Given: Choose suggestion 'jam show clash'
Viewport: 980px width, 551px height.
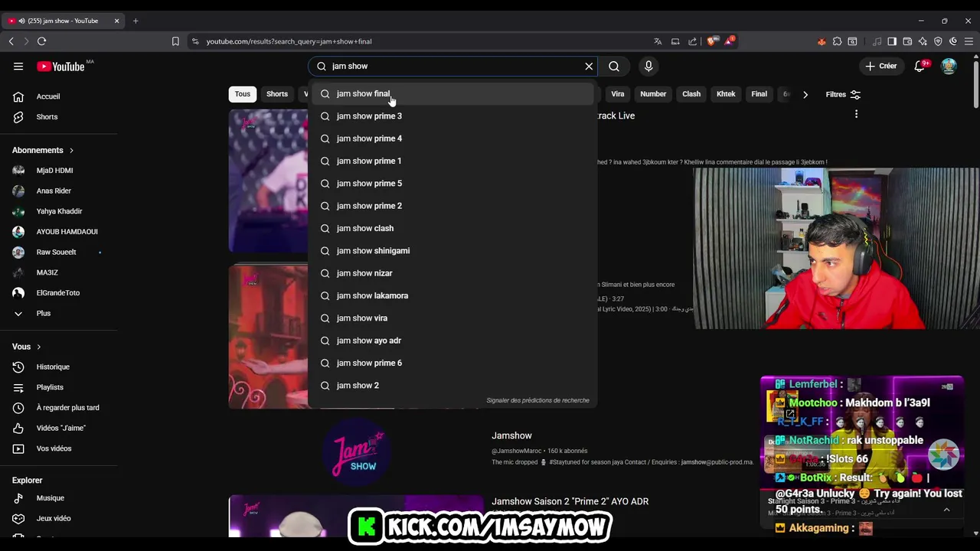Looking at the screenshot, I should click(x=452, y=228).
